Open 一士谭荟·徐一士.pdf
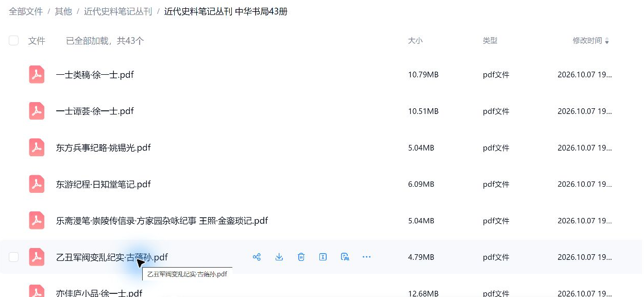644x297 pixels. 95,111
